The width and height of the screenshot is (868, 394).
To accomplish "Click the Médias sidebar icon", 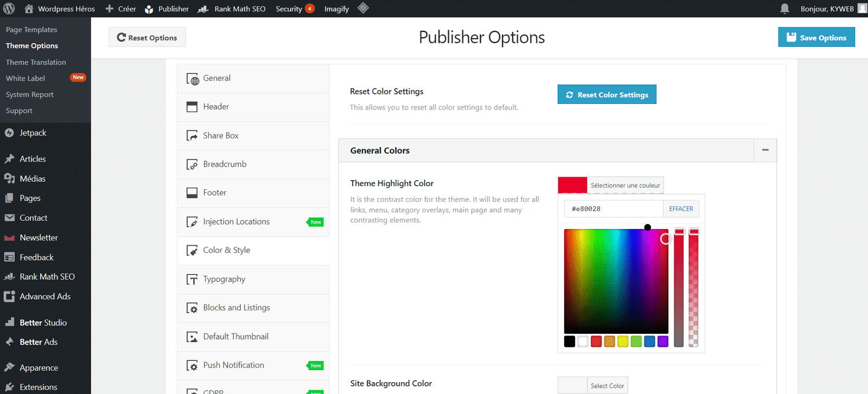I will coord(9,179).
